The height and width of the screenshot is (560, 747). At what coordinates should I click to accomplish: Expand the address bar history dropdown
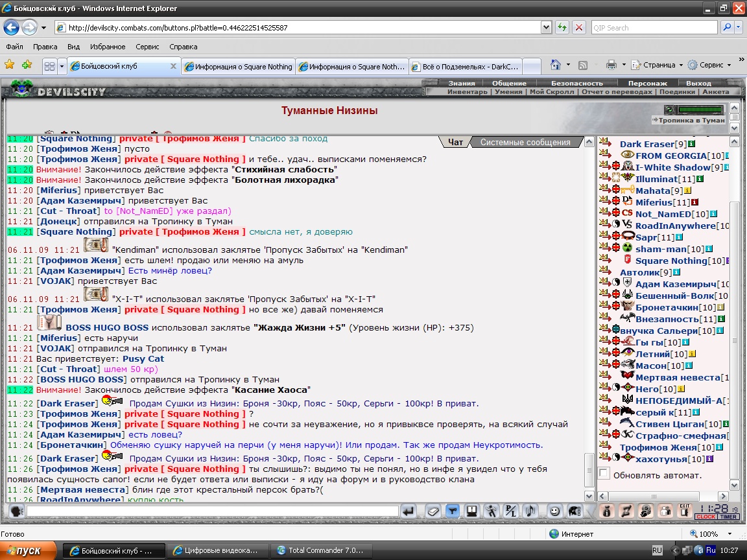547,28
